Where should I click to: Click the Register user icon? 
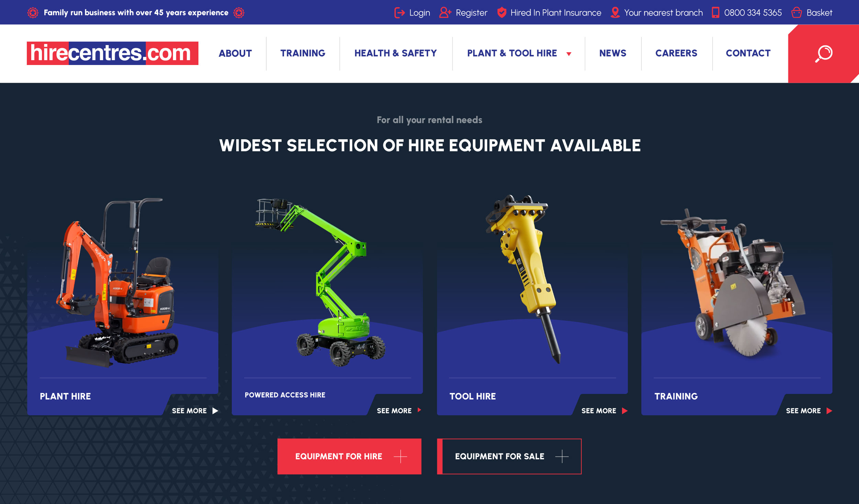445,13
